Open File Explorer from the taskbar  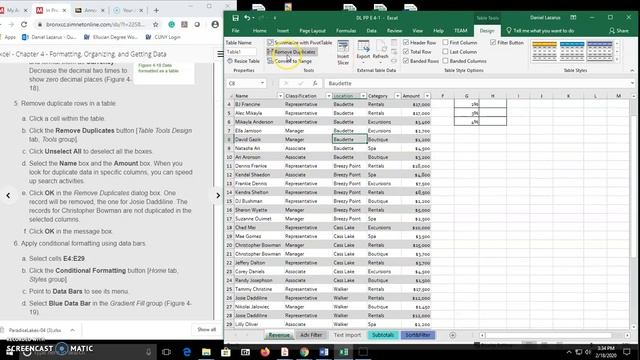point(206,351)
